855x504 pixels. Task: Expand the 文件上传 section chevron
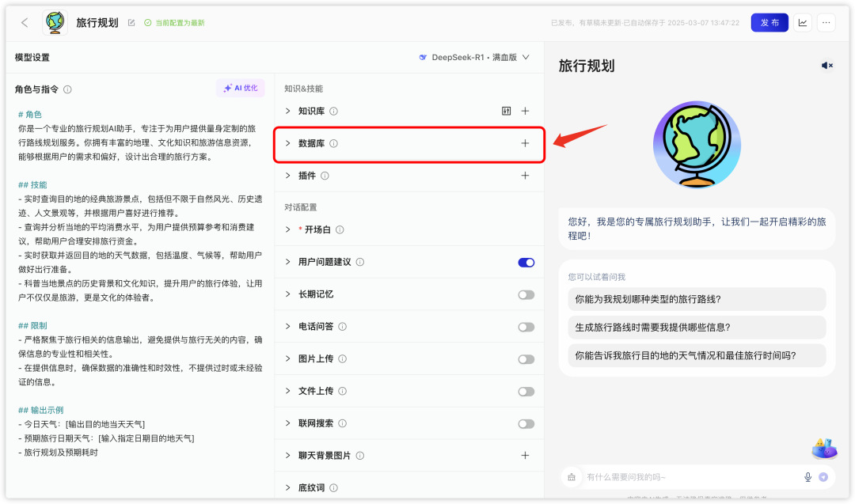(288, 391)
